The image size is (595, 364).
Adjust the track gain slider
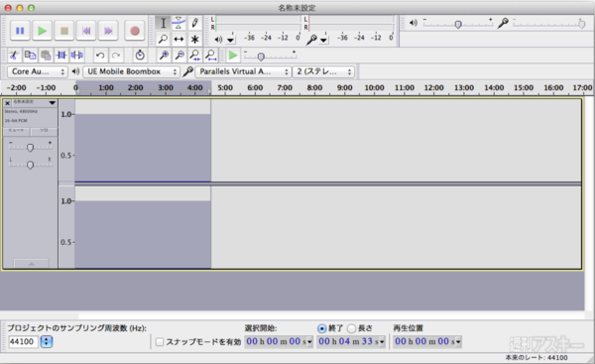coord(31,147)
